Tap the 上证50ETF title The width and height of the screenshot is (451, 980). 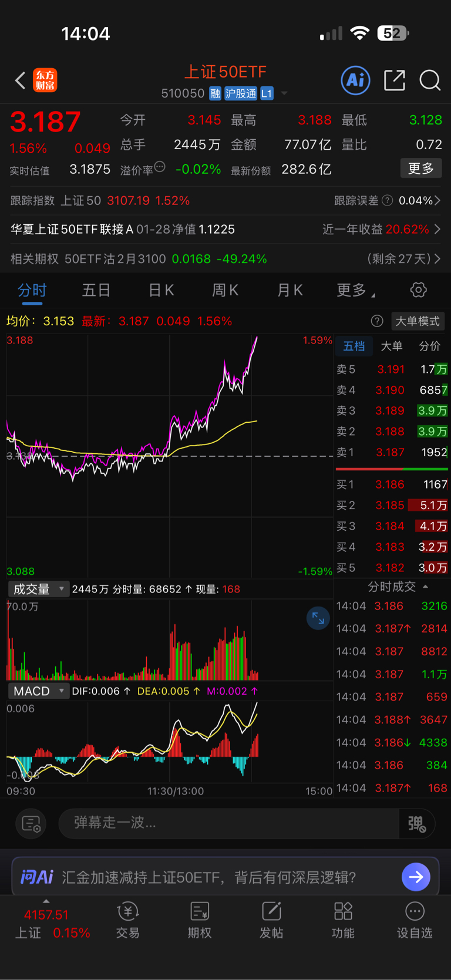point(225,72)
